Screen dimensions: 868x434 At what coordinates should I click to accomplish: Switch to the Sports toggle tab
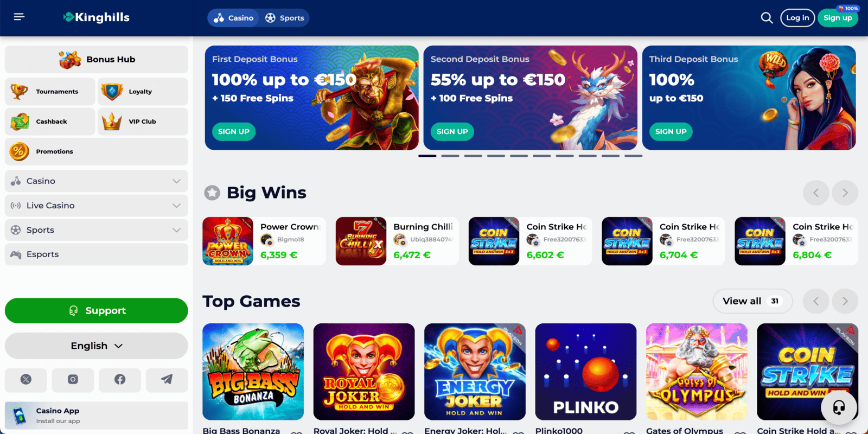(284, 18)
